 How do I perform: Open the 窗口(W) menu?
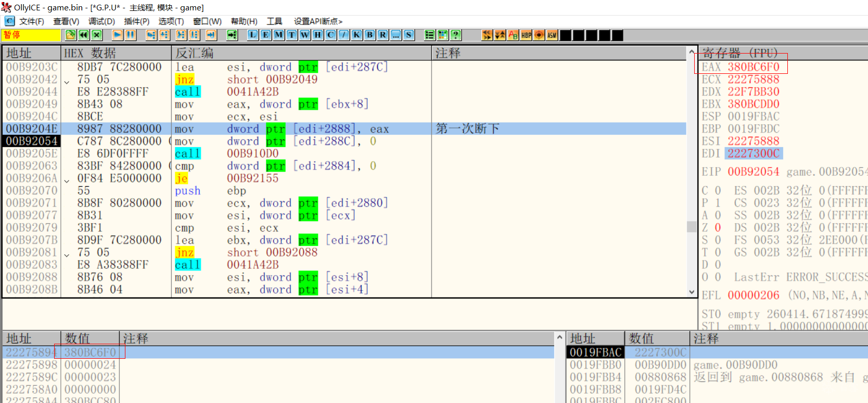tap(207, 21)
